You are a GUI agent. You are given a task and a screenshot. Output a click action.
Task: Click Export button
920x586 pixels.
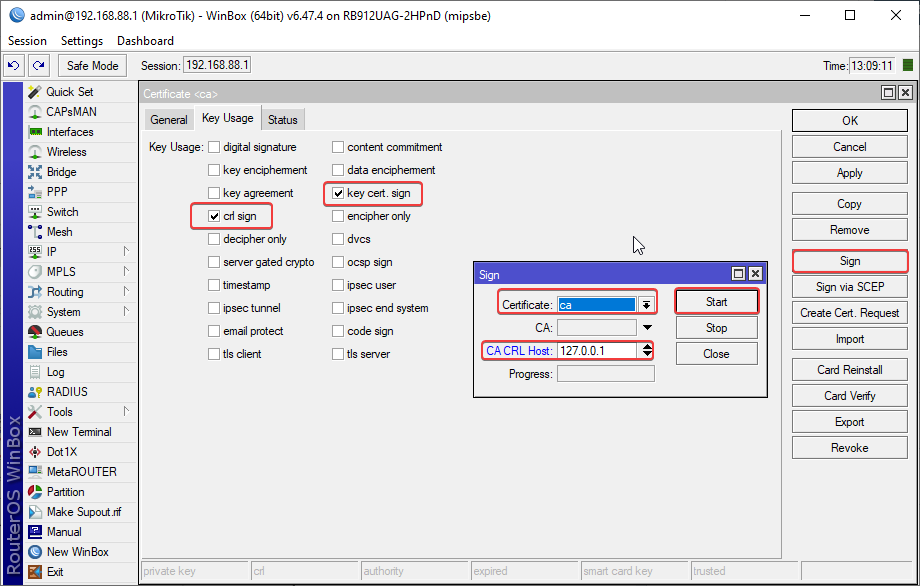tap(850, 422)
